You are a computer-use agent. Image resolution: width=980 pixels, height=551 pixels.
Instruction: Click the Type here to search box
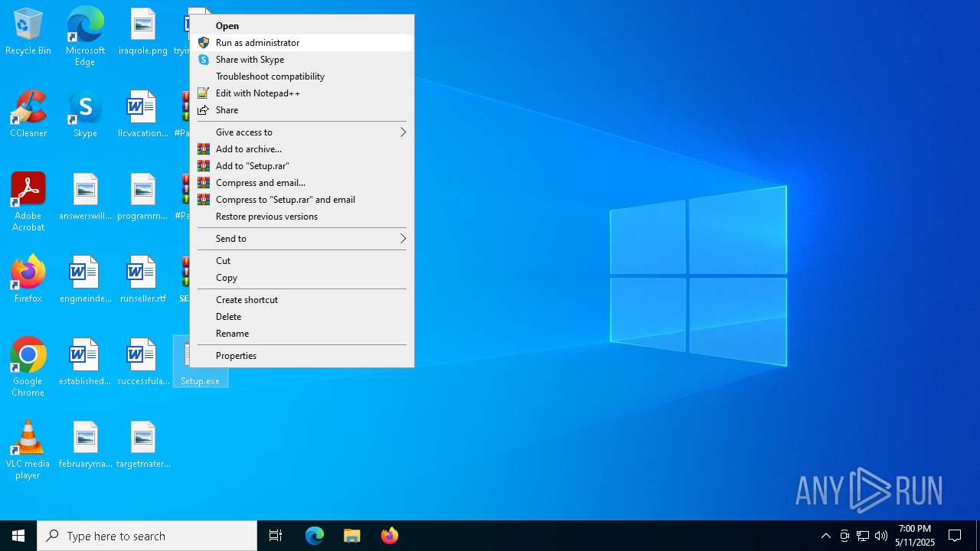147,536
